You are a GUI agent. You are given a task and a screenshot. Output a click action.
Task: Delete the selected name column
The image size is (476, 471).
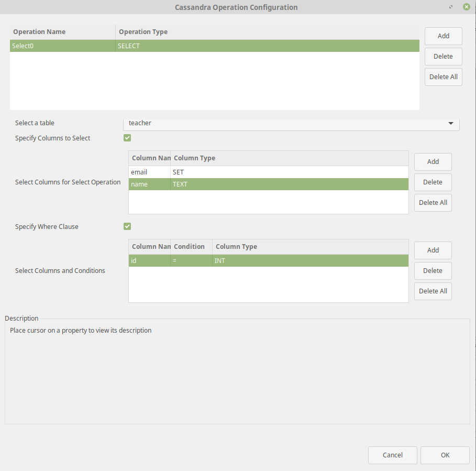(433, 182)
